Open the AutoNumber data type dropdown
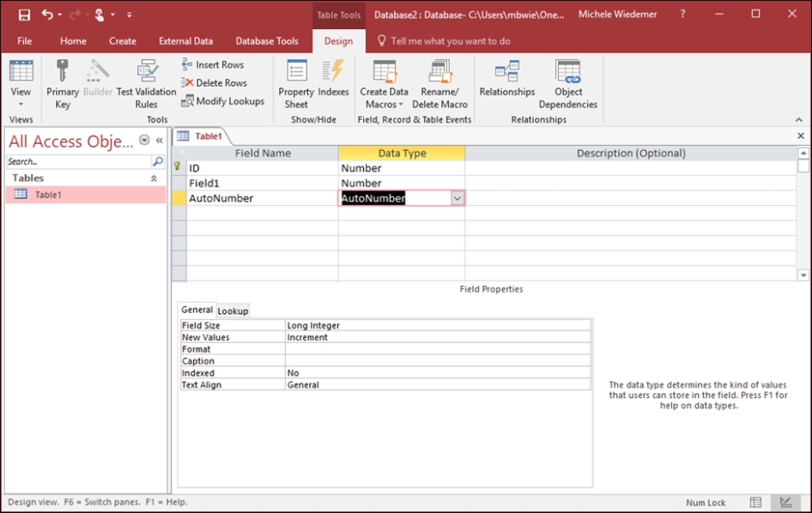 [x=458, y=198]
